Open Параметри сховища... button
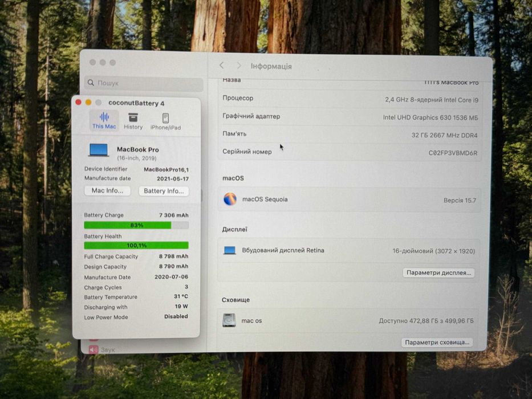532x399 pixels. click(437, 343)
